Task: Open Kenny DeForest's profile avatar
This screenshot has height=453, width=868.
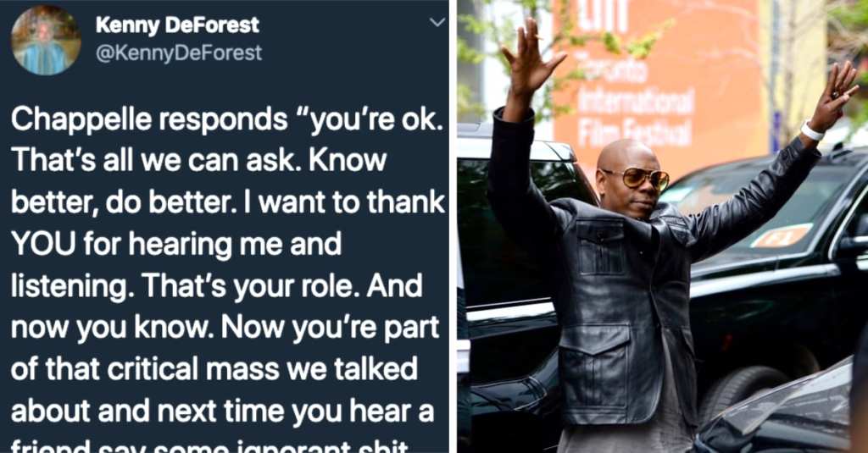Action: (x=46, y=40)
